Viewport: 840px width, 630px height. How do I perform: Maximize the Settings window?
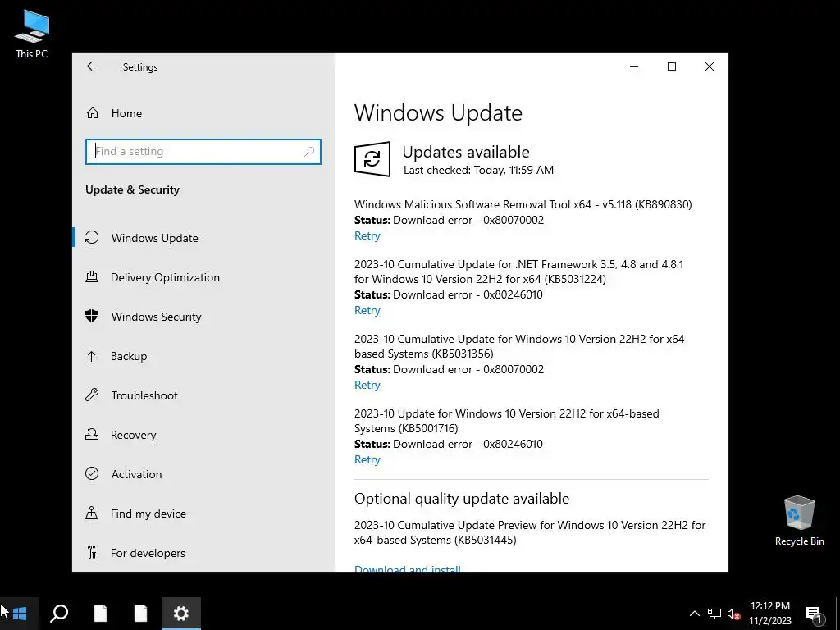pyautogui.click(x=672, y=66)
